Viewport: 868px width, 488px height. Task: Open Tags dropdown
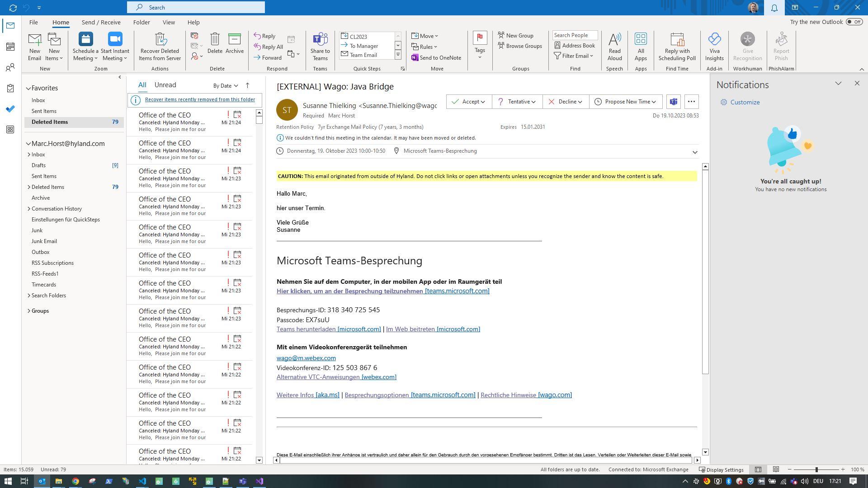(x=480, y=46)
